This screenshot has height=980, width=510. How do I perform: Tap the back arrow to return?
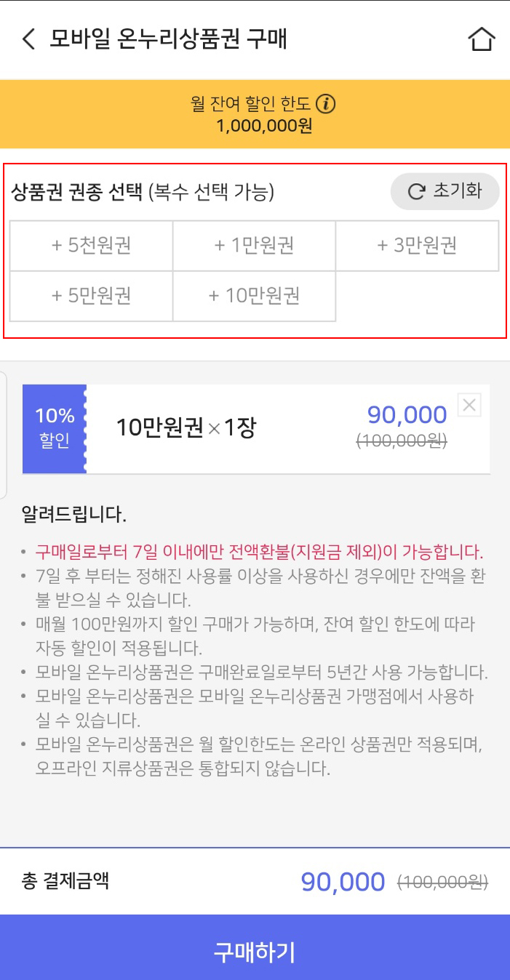point(27,39)
